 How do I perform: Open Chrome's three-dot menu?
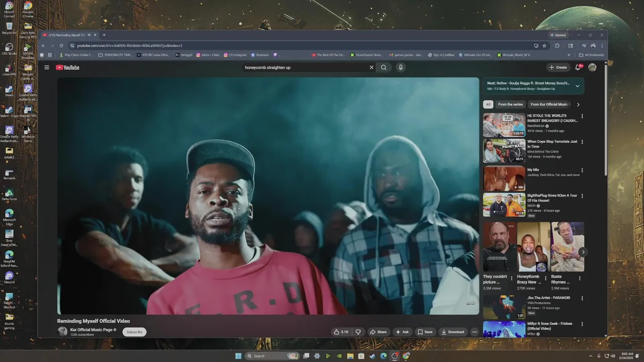[x=602, y=46]
